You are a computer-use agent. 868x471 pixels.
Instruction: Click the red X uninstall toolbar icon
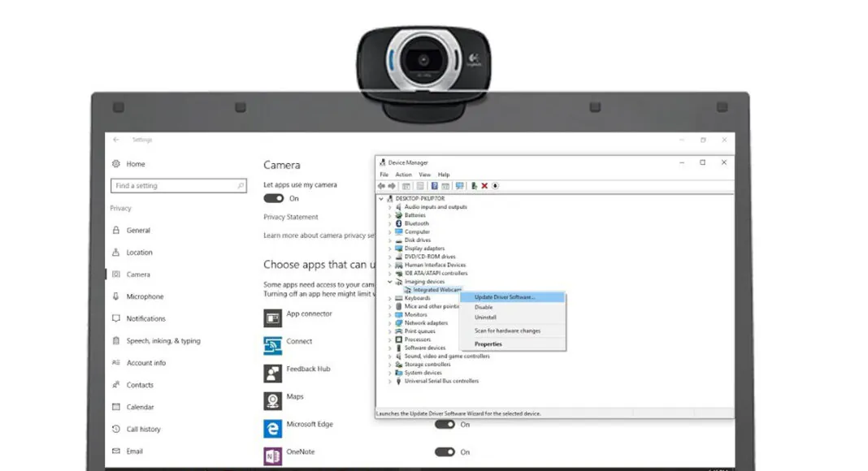(x=484, y=186)
